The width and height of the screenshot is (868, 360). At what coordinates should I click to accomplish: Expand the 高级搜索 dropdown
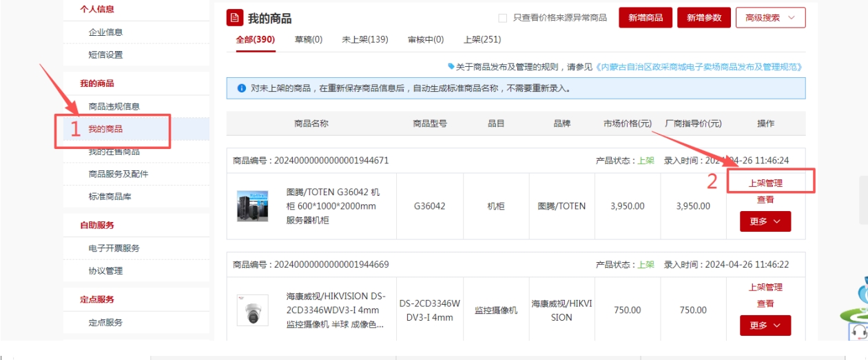pyautogui.click(x=770, y=18)
